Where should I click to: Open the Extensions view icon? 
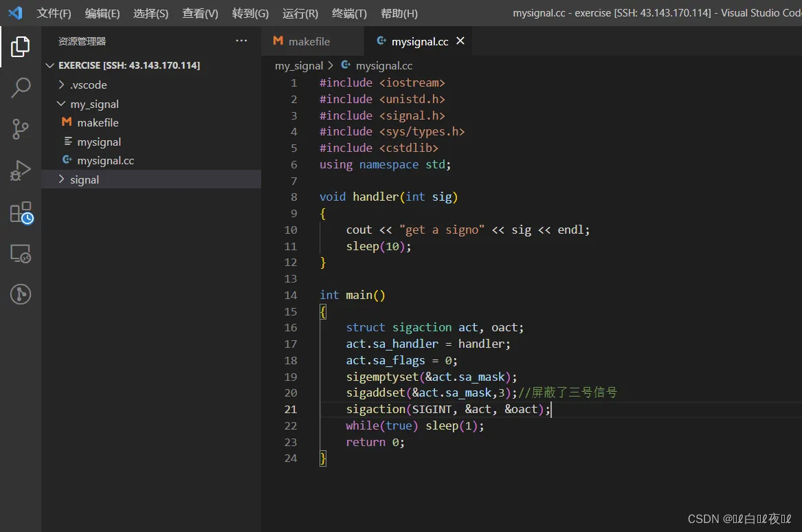tap(21, 212)
